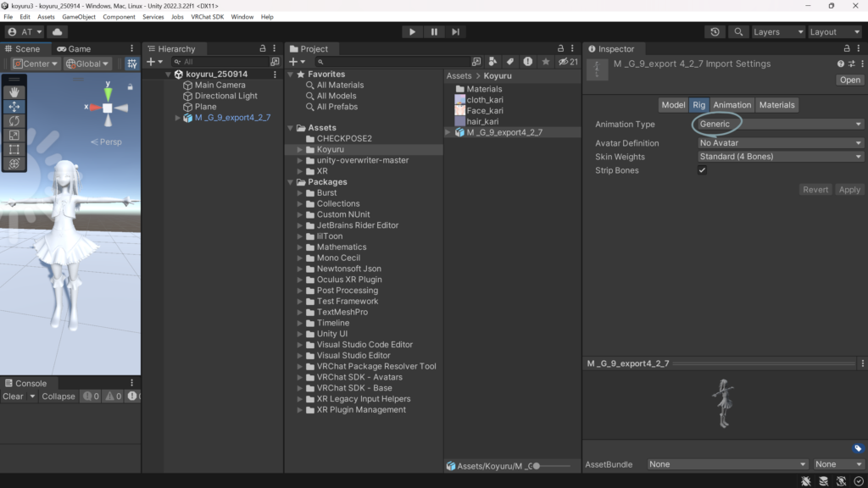Select the Hand view tool
This screenshot has width=868, height=488.
[x=14, y=92]
